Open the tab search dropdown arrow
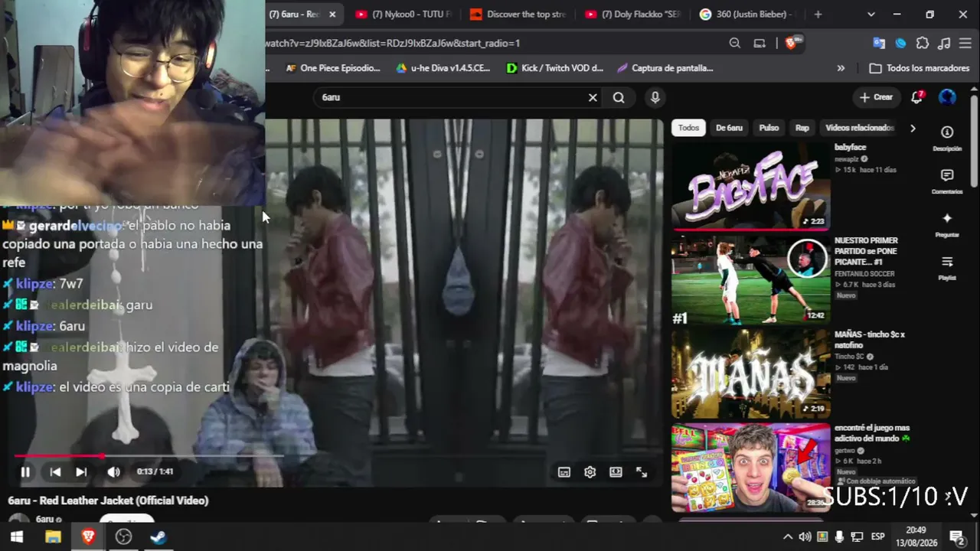 (x=871, y=15)
